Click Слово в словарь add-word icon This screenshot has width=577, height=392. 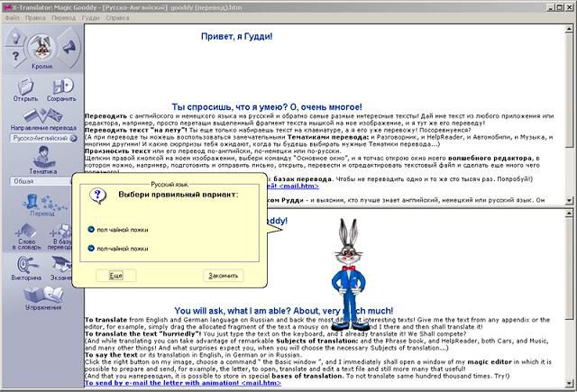point(23,235)
